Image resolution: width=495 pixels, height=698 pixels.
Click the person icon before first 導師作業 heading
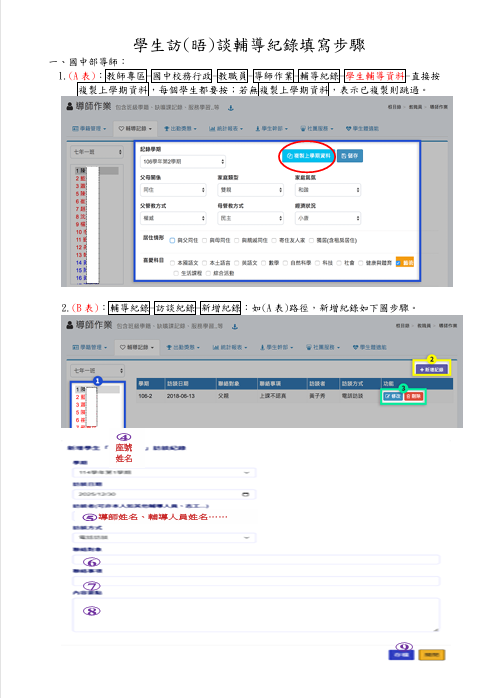coord(70,106)
